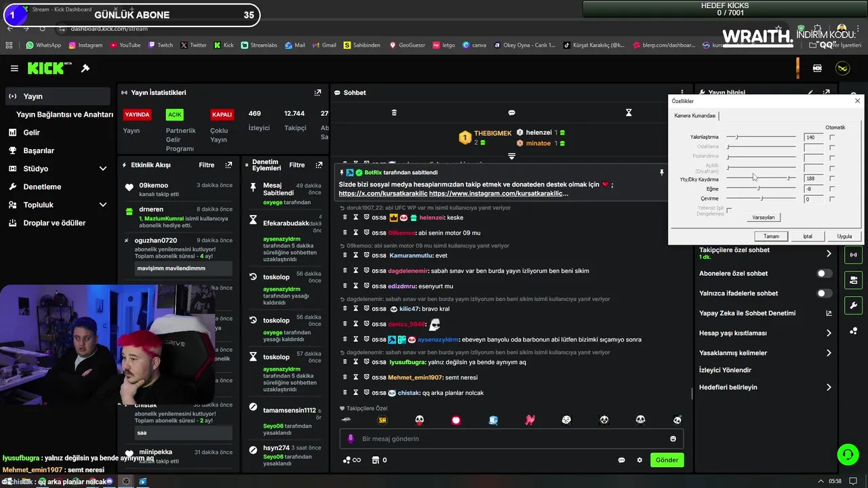
Task: Click the wrench icon on right sidebar
Action: click(853, 305)
